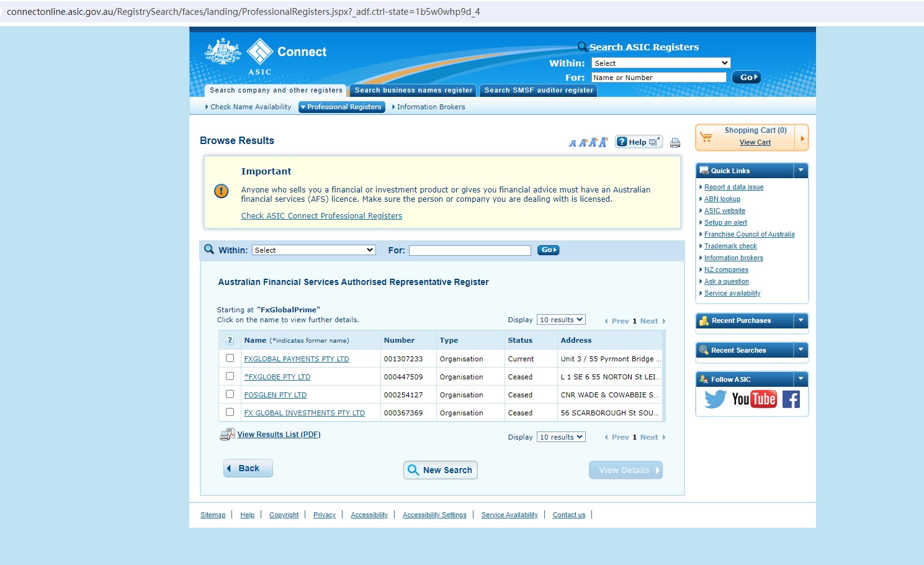Image resolution: width=924 pixels, height=565 pixels.
Task: Tick the checkbox for FOSGLEN PTY LTD
Action: click(230, 394)
